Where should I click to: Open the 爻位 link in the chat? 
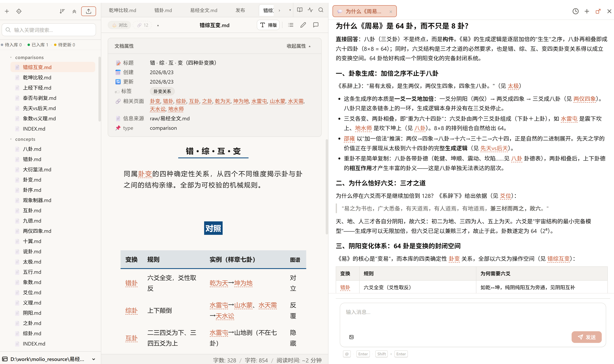[505, 196]
